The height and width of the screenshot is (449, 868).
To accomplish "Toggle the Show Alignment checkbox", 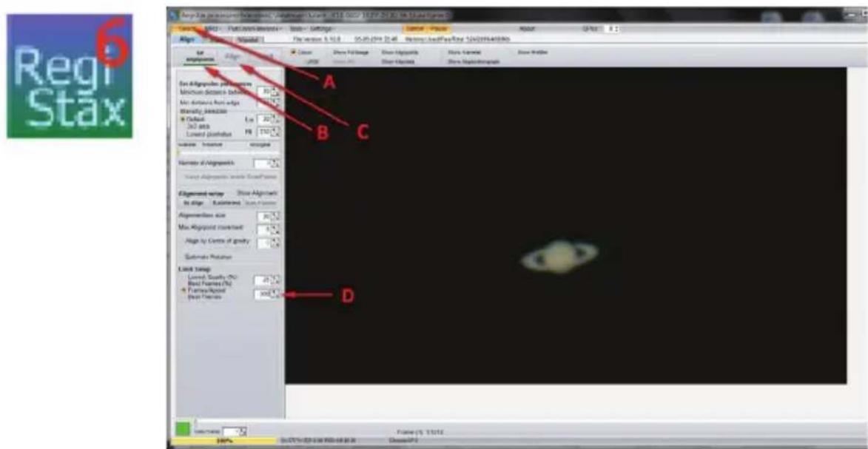I will (x=257, y=193).
